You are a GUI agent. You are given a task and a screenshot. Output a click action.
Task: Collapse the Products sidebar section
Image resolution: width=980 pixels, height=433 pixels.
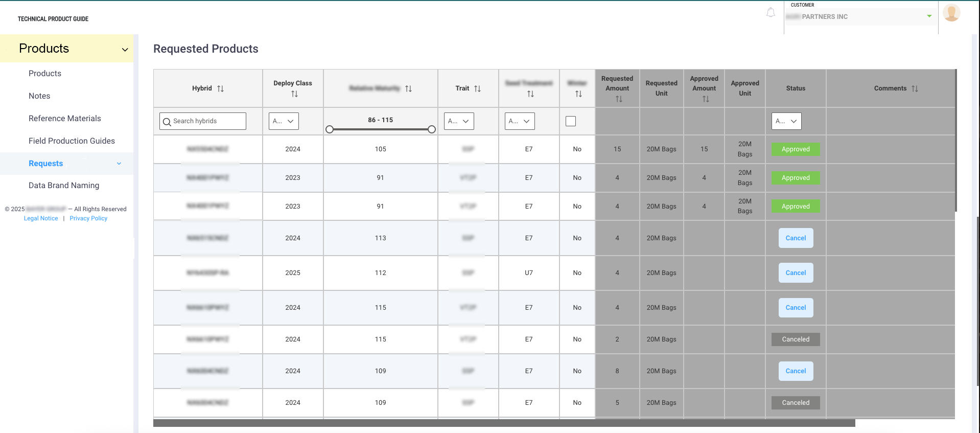click(125, 49)
